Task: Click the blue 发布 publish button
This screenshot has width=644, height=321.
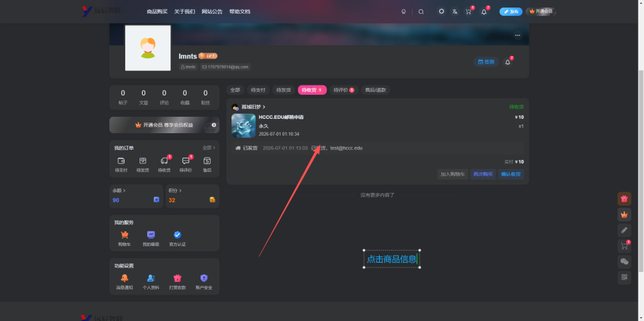Action: (x=511, y=11)
